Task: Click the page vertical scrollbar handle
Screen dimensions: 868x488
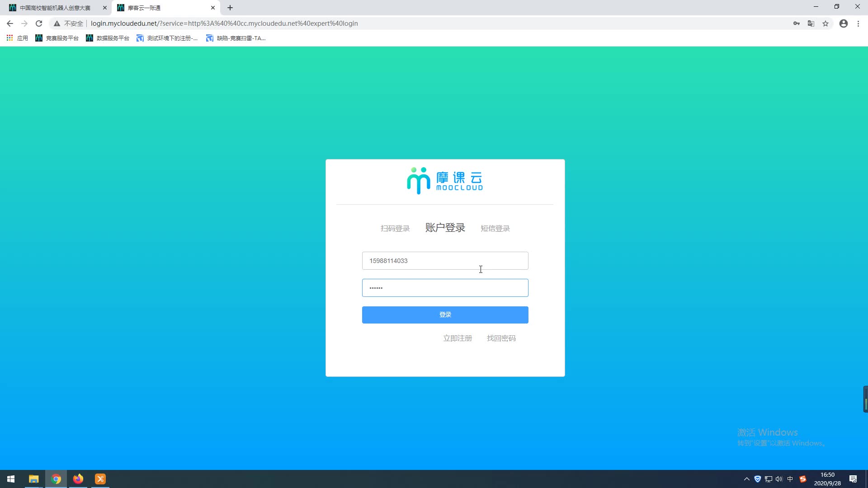Action: point(865,399)
